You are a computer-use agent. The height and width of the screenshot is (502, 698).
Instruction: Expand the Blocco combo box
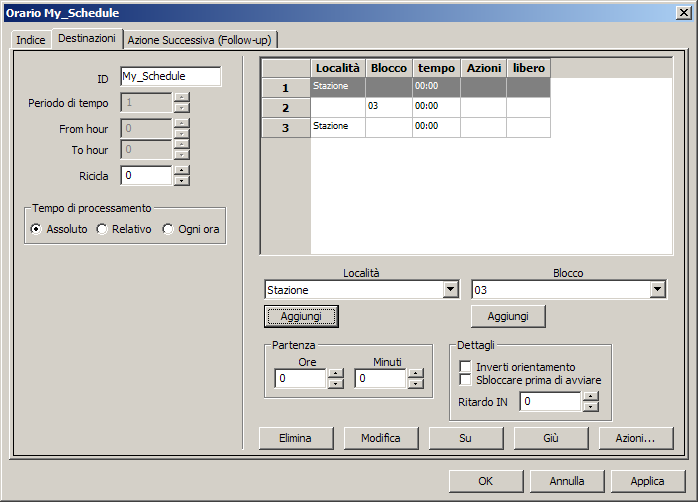pyautogui.click(x=657, y=290)
